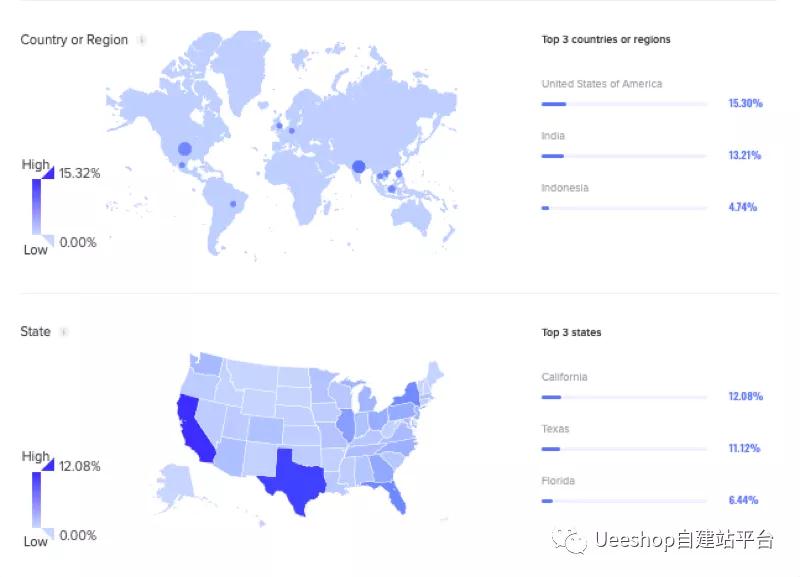Click the state map High-Low gradient legend
This screenshot has width=800, height=577.
click(37, 499)
